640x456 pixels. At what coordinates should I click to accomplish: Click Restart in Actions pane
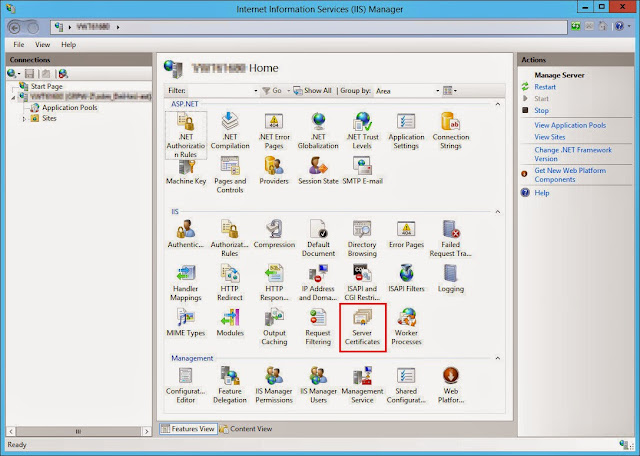545,87
